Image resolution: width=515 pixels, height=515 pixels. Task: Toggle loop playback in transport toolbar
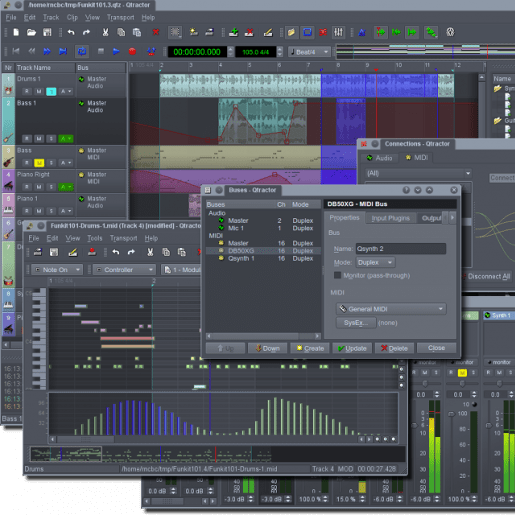pyautogui.click(x=82, y=51)
